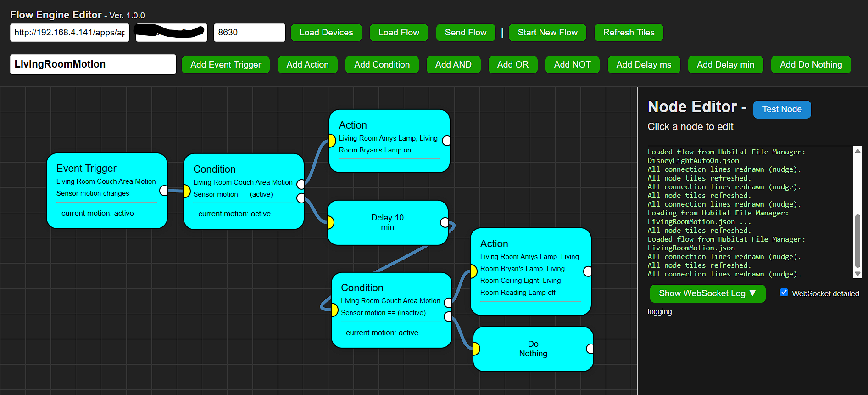The height and width of the screenshot is (395, 868).
Task: Click the white output port of the lamps-on Action node
Action: point(446,141)
